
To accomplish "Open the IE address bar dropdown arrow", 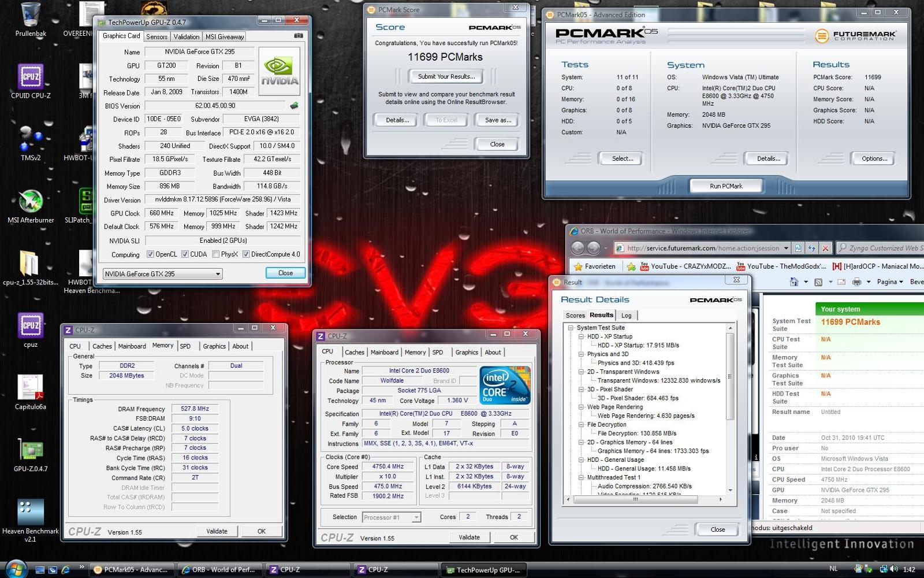I will [x=786, y=248].
